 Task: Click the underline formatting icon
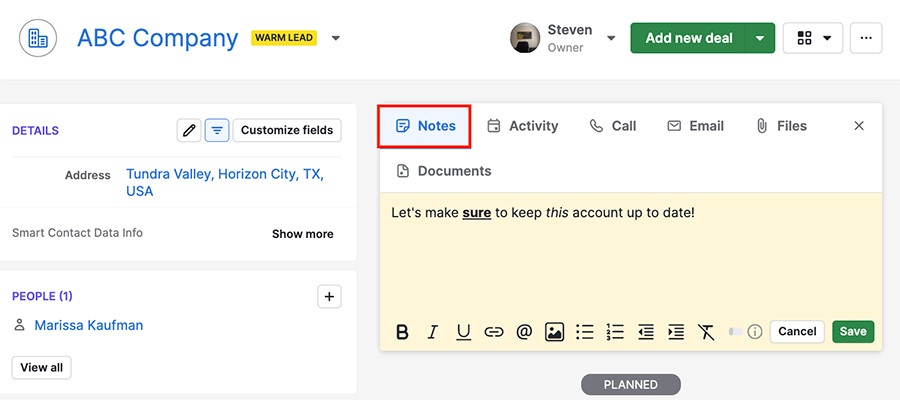coord(463,332)
